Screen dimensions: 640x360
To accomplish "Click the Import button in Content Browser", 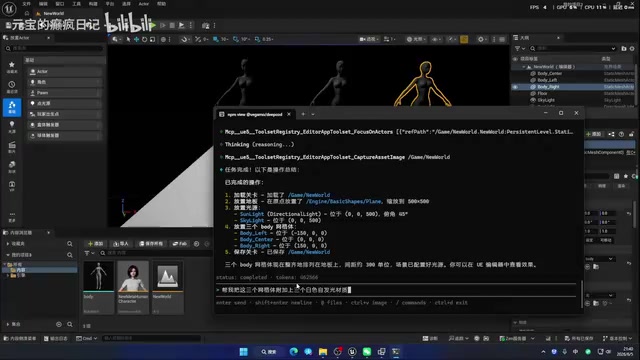I will pyautogui.click(x=121, y=244).
